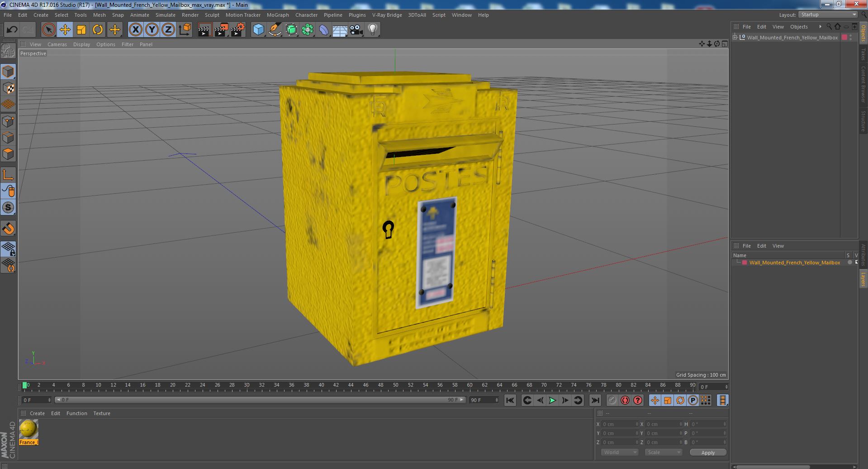Open the Sculpt menu
Image resolution: width=868 pixels, height=469 pixels.
point(212,15)
